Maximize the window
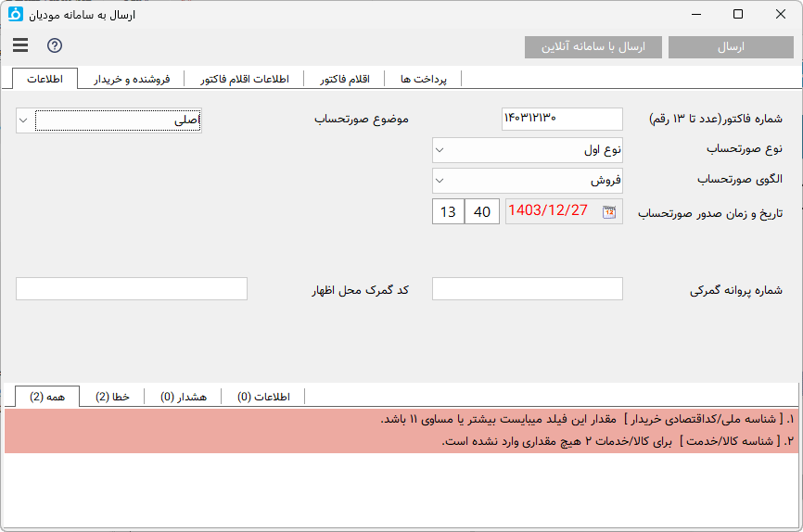 point(738,14)
